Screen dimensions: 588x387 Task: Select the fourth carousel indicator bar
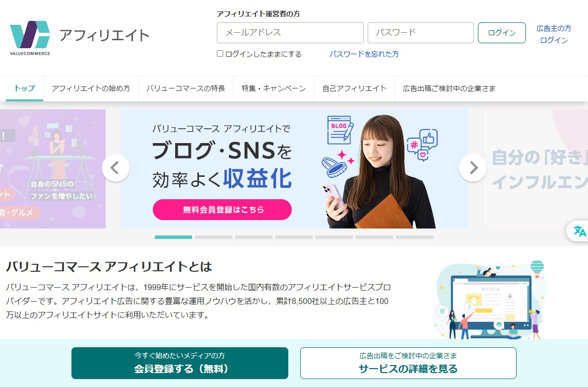[294, 237]
